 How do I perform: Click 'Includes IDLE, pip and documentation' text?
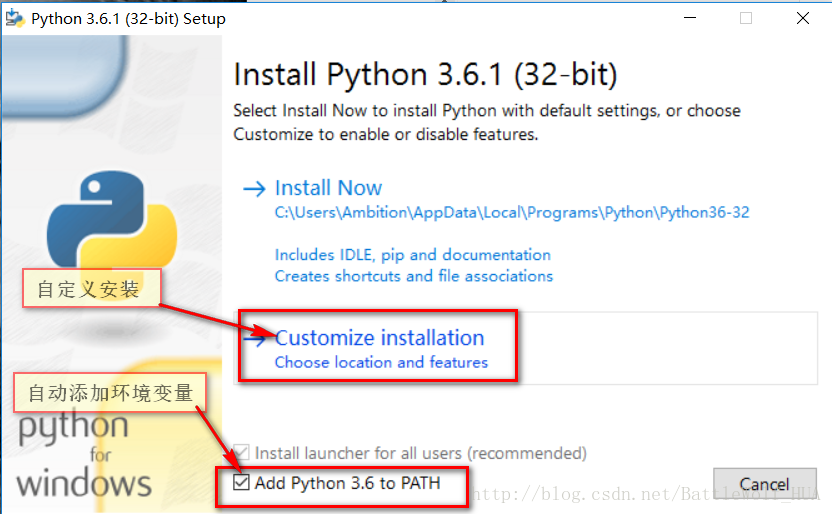412,255
